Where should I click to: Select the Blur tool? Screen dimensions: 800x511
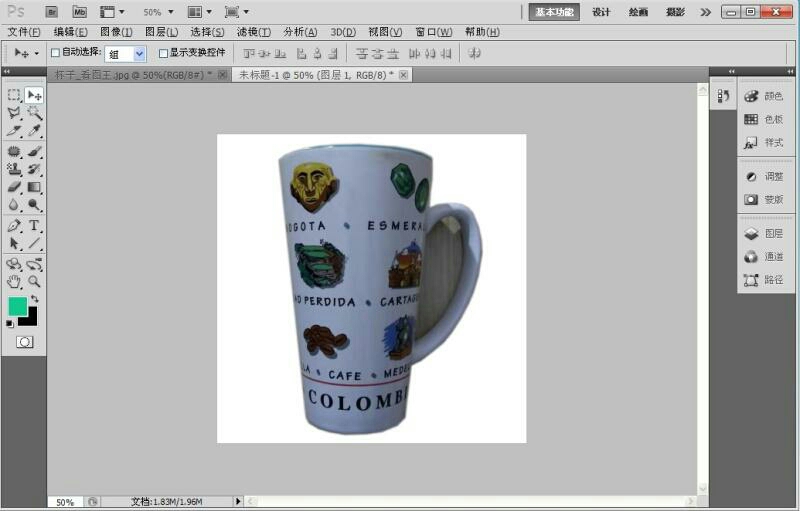(14, 205)
